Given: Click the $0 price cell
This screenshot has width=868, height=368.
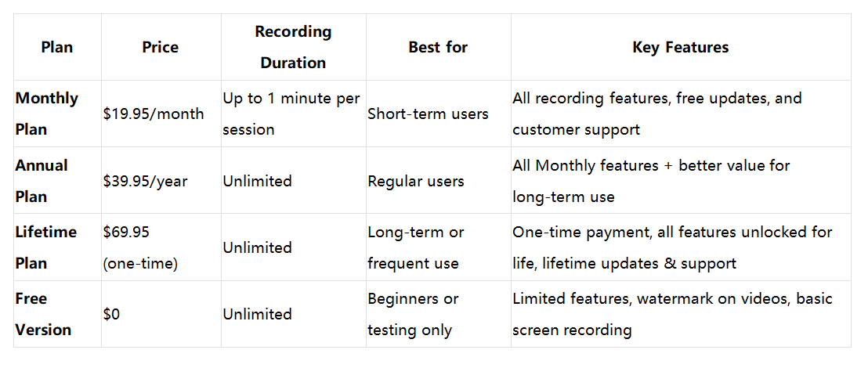Looking at the screenshot, I should (111, 314).
